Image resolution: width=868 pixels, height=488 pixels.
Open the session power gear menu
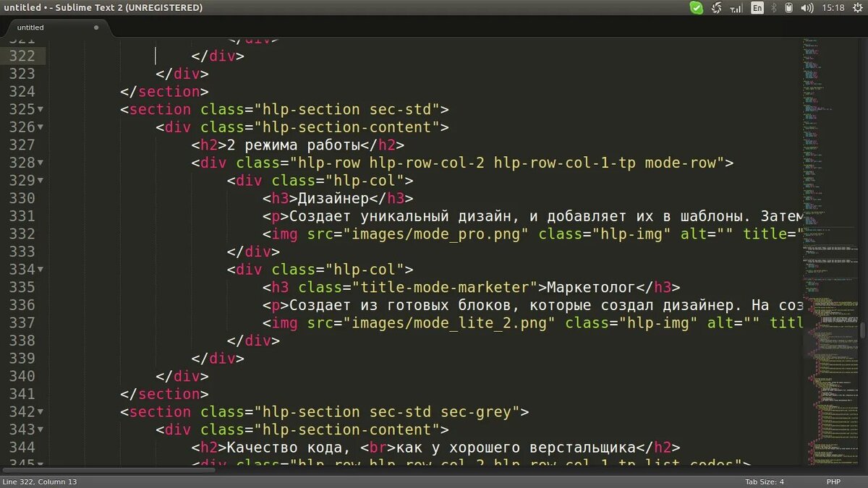point(857,7)
